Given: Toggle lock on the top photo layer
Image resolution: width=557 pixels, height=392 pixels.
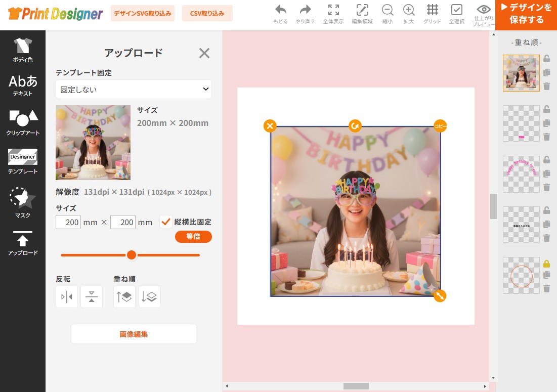Looking at the screenshot, I should coord(546,59).
